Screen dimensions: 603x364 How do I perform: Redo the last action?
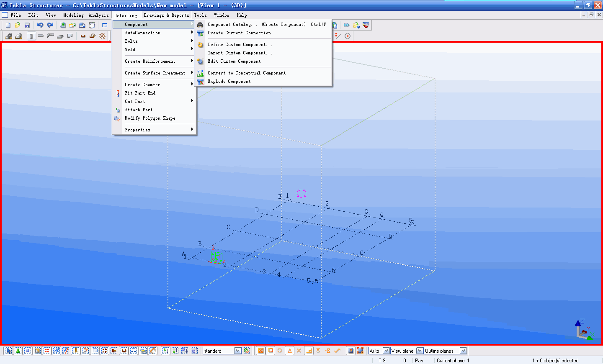50,25
